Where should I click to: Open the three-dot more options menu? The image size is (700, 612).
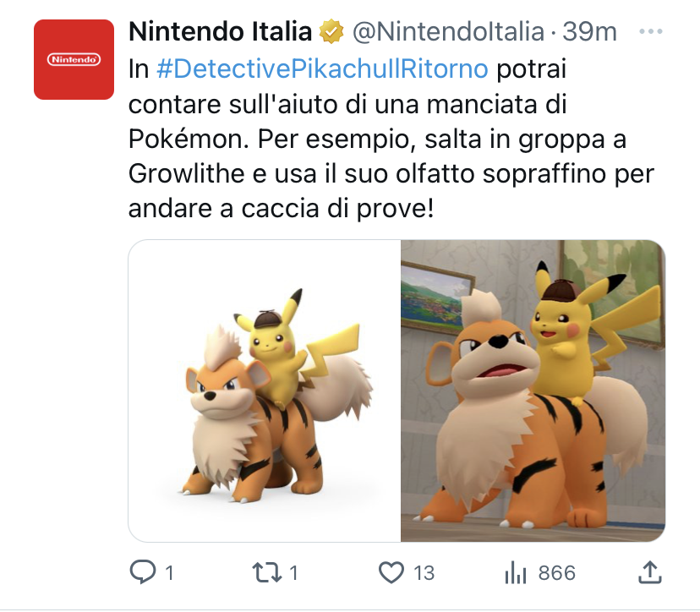click(x=650, y=31)
